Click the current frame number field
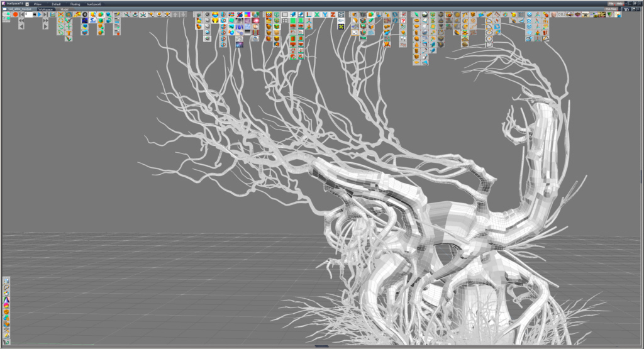This screenshot has width=644, height=349. pos(29,14)
